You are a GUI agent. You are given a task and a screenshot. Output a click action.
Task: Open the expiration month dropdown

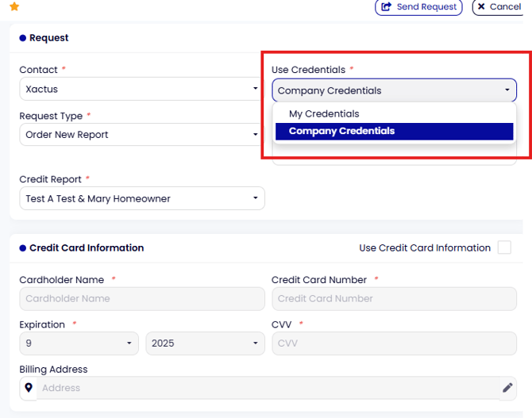click(x=79, y=343)
